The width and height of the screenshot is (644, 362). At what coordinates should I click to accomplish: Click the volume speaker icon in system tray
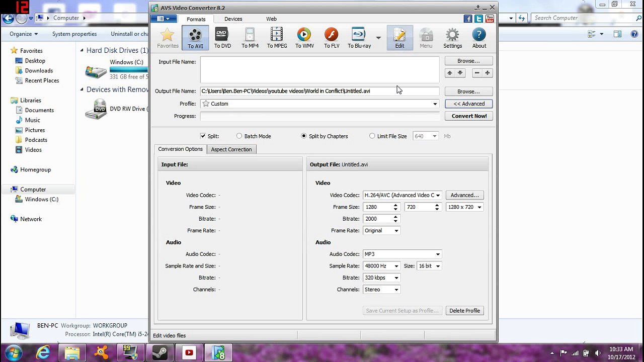597,353
